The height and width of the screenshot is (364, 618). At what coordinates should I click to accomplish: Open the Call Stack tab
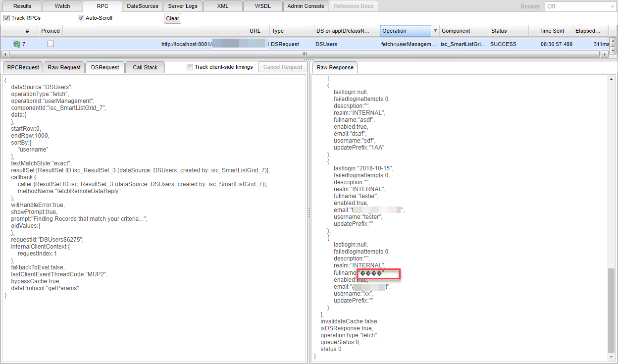coord(145,67)
